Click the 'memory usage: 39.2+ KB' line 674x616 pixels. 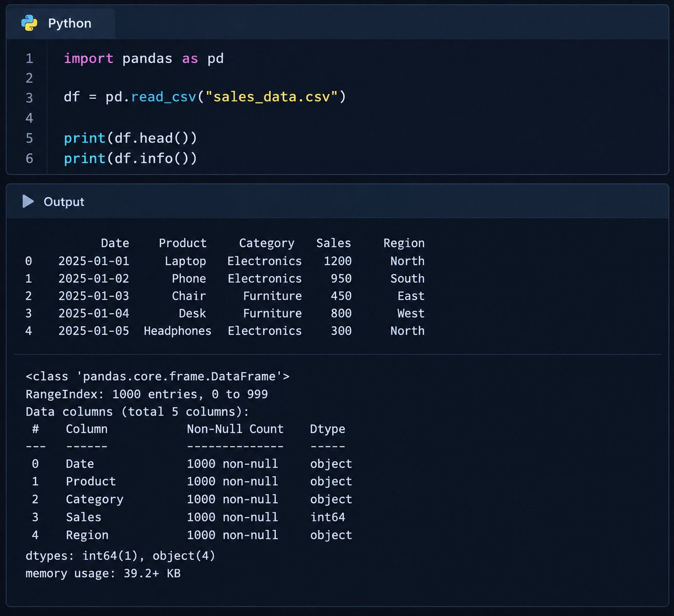[103, 573]
